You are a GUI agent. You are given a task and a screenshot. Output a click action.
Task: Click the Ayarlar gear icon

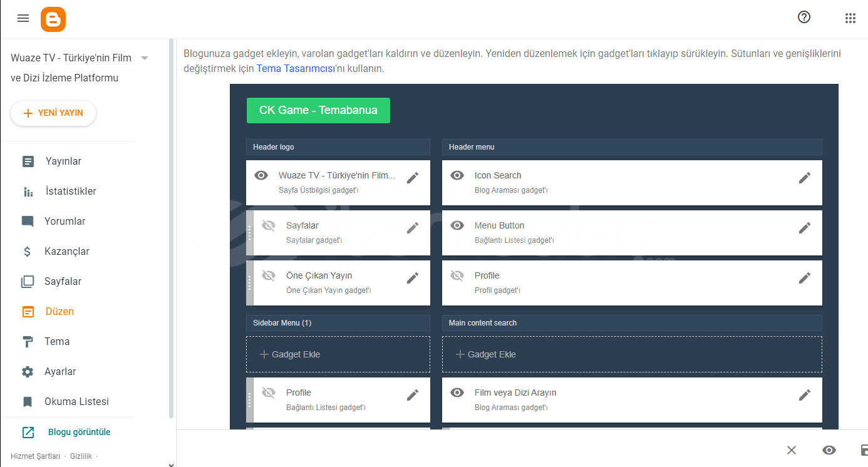coord(28,372)
